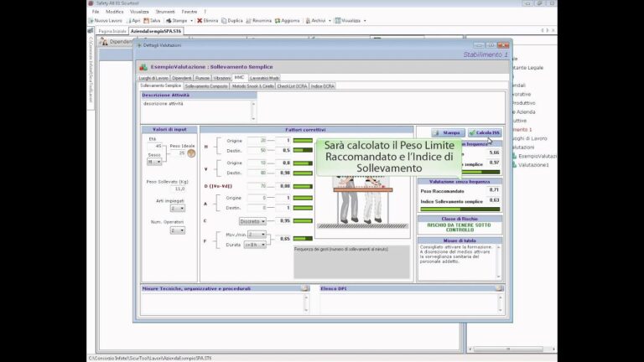Viewport: 644px width, 362px height.
Task: Expand the Archivi dropdown arrow
Action: (x=330, y=20)
